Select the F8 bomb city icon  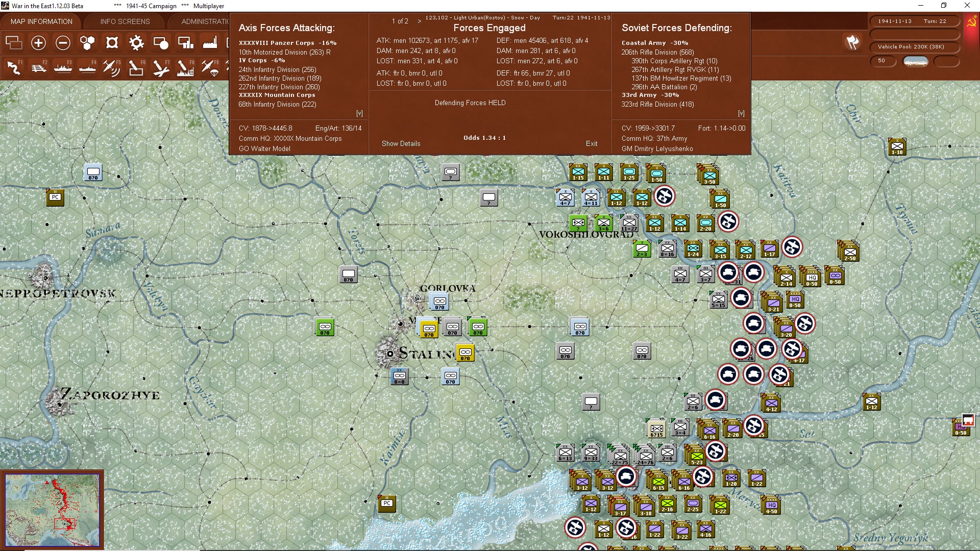(185, 68)
